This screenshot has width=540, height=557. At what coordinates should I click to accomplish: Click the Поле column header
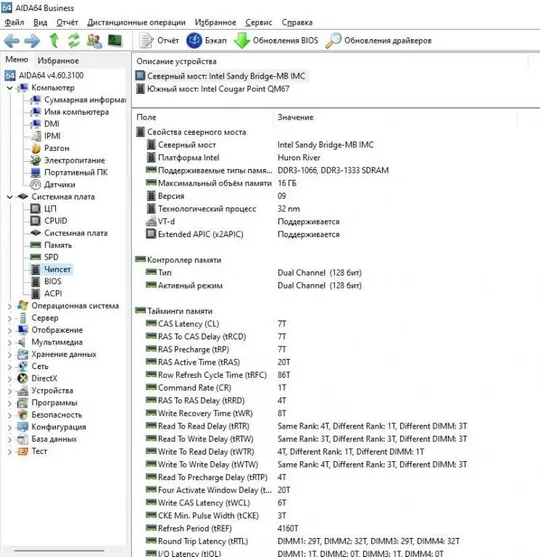tap(146, 117)
